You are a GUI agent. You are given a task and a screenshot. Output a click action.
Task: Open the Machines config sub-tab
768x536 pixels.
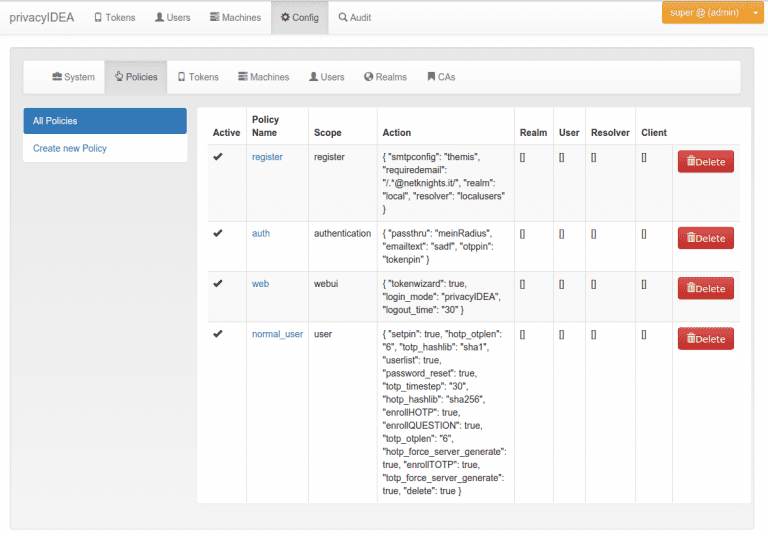[263, 77]
